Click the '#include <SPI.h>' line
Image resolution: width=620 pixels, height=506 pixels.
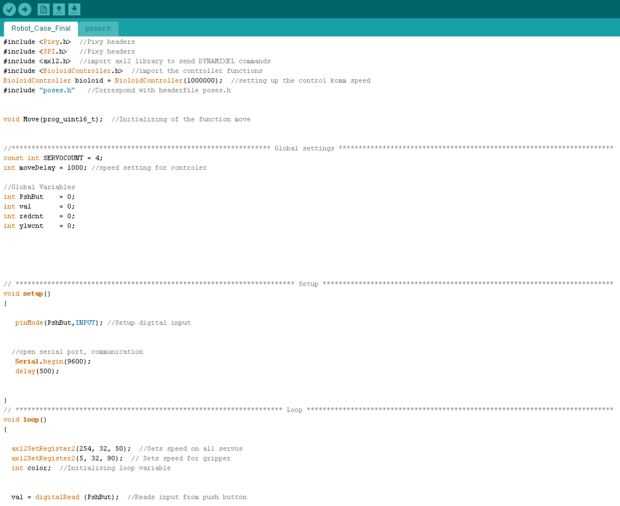point(69,51)
